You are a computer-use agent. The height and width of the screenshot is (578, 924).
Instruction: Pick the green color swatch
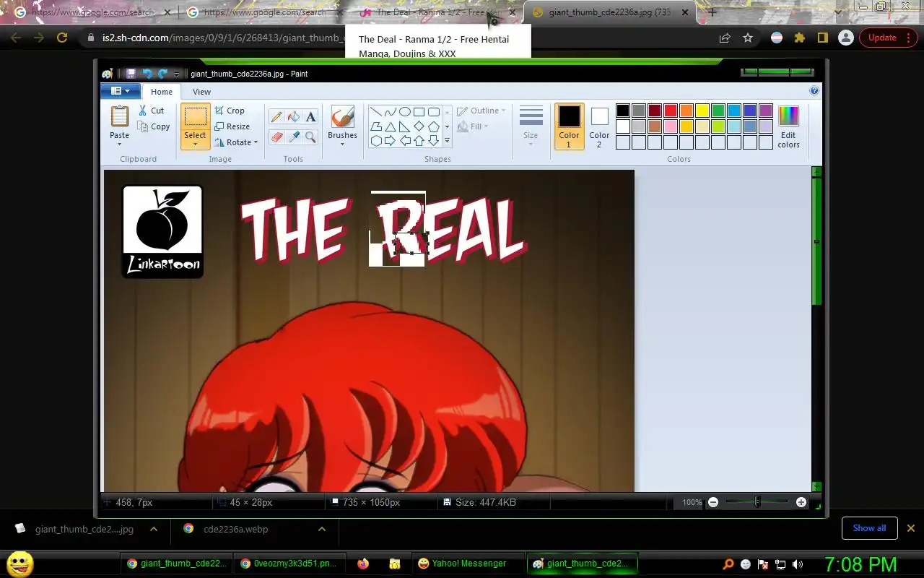[718, 111]
